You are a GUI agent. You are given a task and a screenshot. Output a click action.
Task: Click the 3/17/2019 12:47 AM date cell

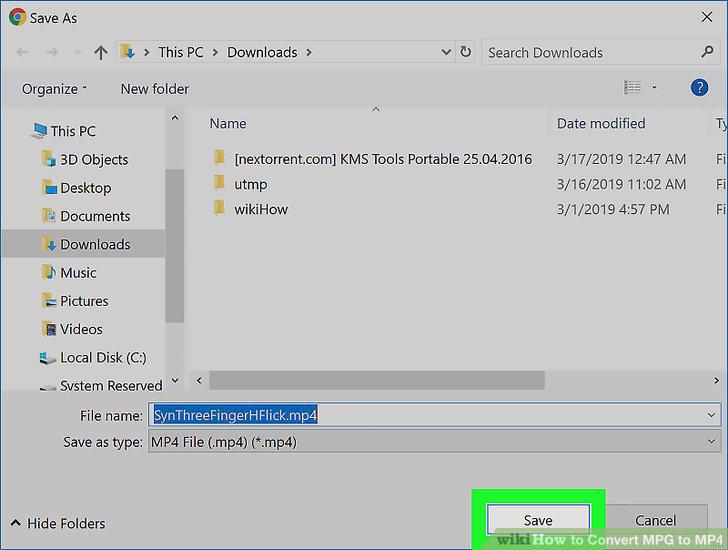pos(621,159)
